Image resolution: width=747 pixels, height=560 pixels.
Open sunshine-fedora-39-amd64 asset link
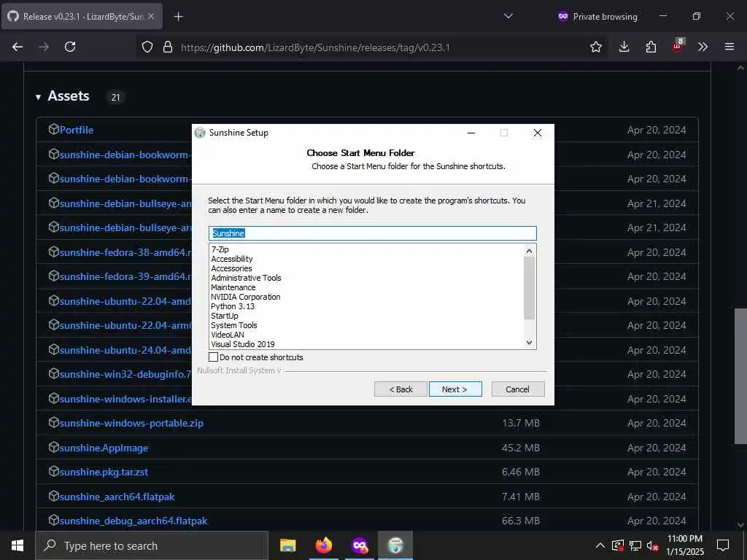pyautogui.click(x=125, y=276)
